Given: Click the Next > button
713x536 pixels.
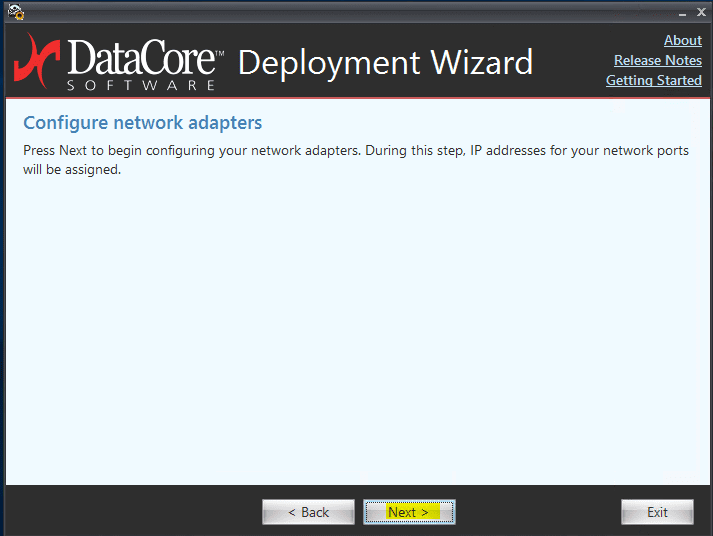Looking at the screenshot, I should coord(409,512).
